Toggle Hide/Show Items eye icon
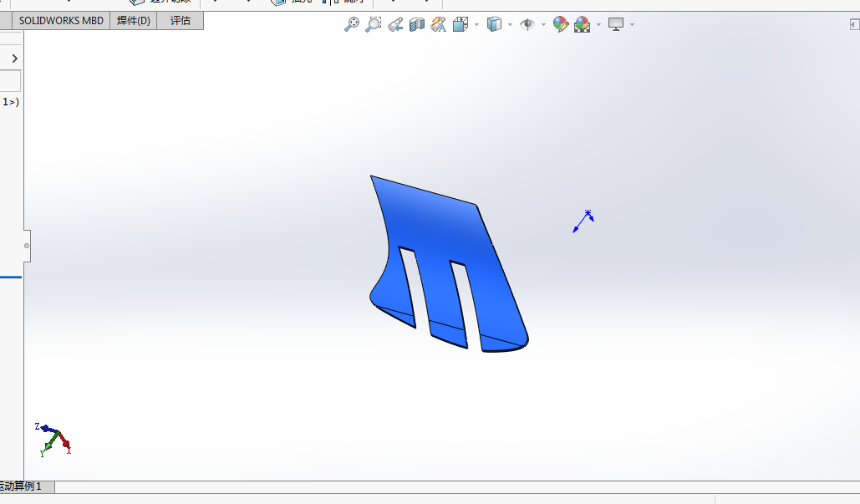Image resolution: width=860 pixels, height=504 pixels. tap(527, 25)
